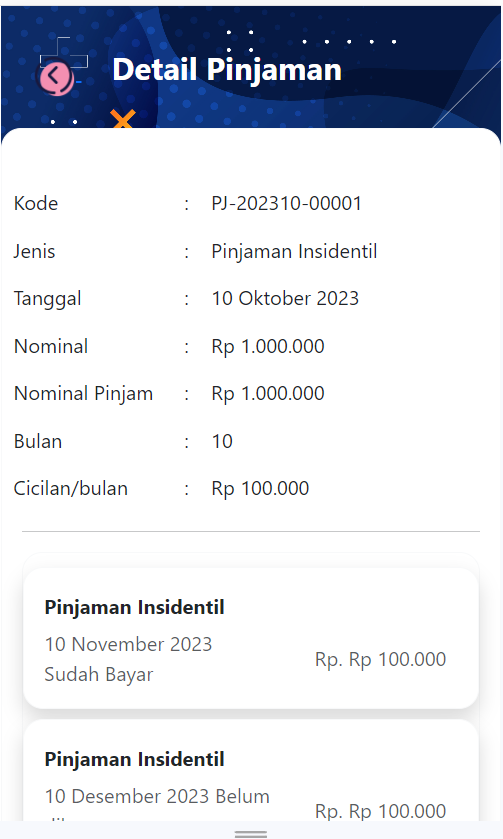Click the November installment amount Rp 100.000
The image size is (503, 839).
(380, 659)
